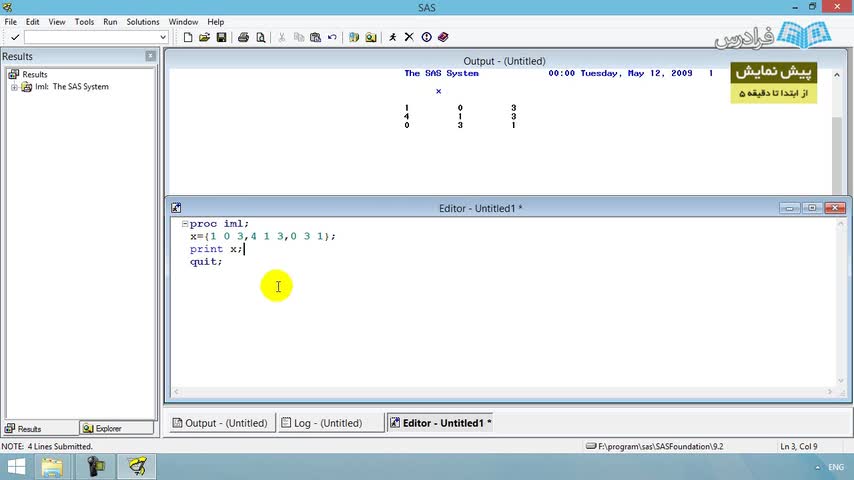Screen dimensions: 854x480
Task: Expand the Iml: The SAS System node
Action: pos(14,87)
